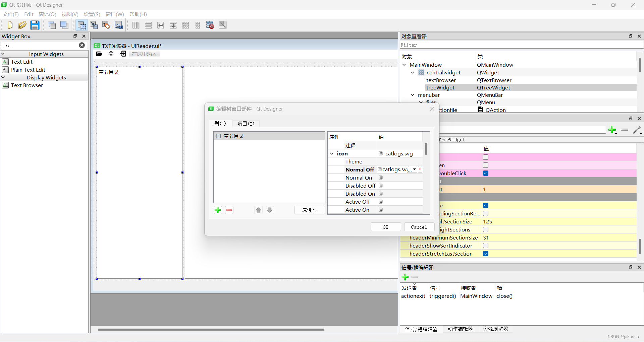The width and height of the screenshot is (644, 342).
Task: Open the Edit menu
Action: pyautogui.click(x=29, y=14)
